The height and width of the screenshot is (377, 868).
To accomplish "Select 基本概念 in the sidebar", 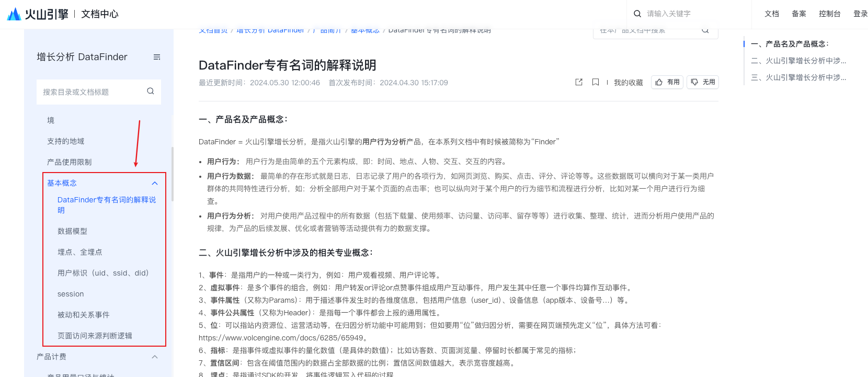I will coord(62,183).
